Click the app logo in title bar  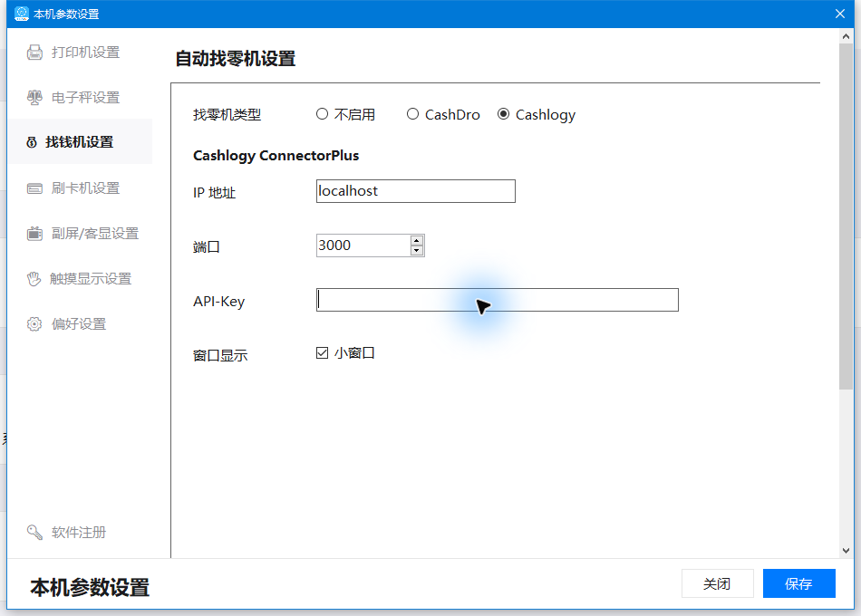pos(22,14)
